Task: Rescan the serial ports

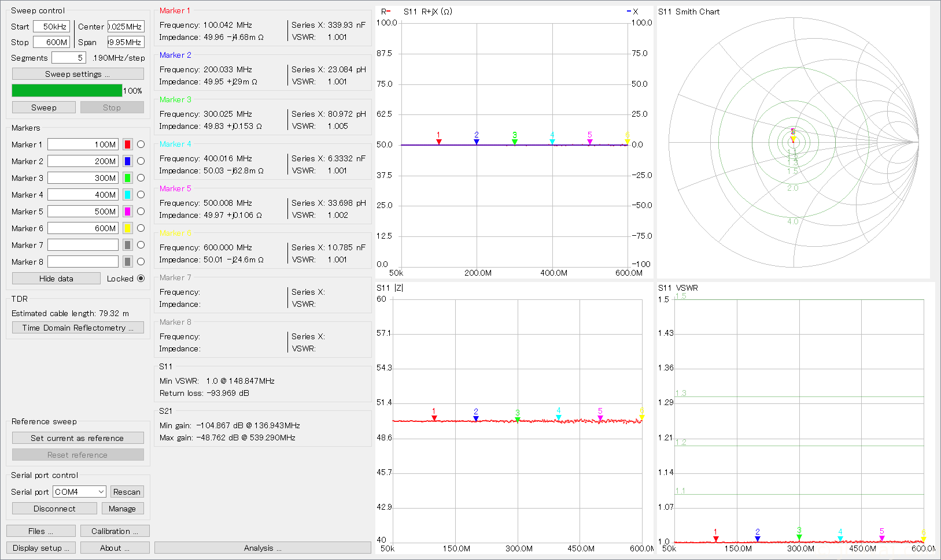Action: click(x=127, y=492)
